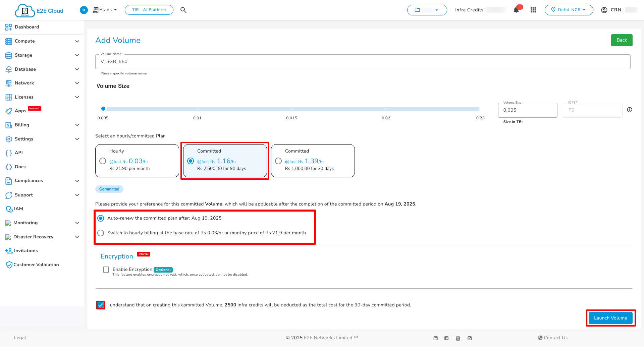Image resolution: width=644 pixels, height=347 pixels.
Task: Open the apps grid icon
Action: coord(533,10)
